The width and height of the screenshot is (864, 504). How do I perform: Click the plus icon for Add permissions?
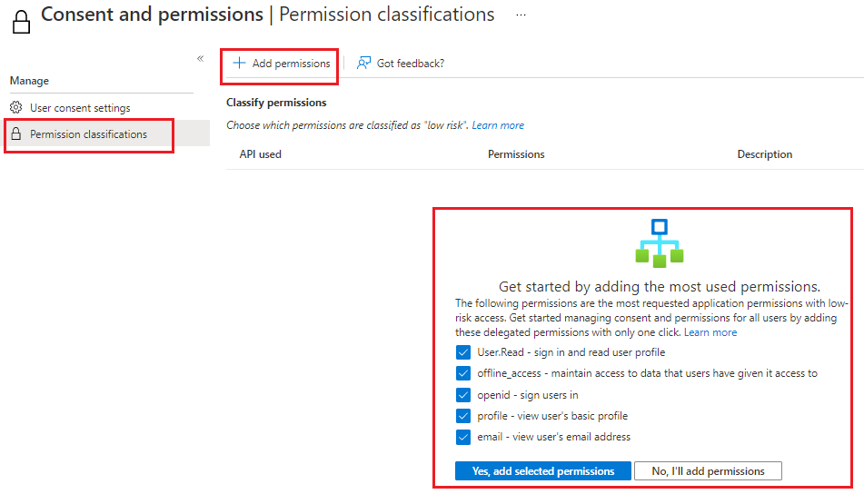[239, 63]
